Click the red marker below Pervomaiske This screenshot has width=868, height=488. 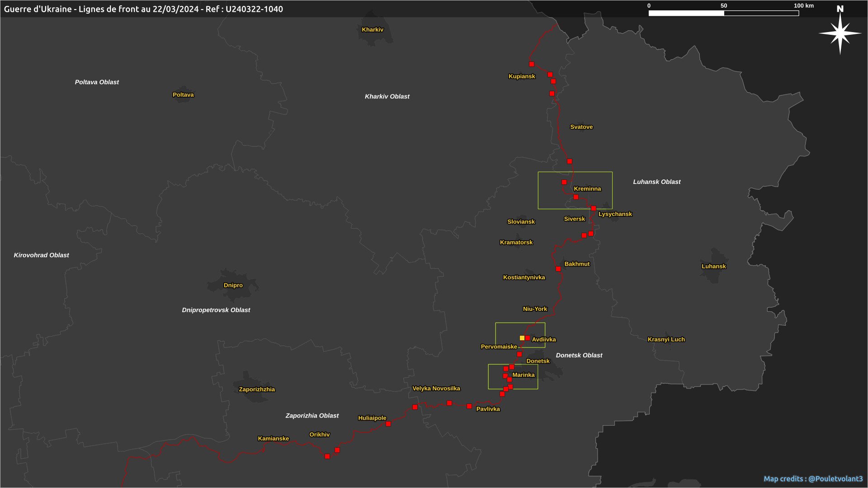[519, 354]
